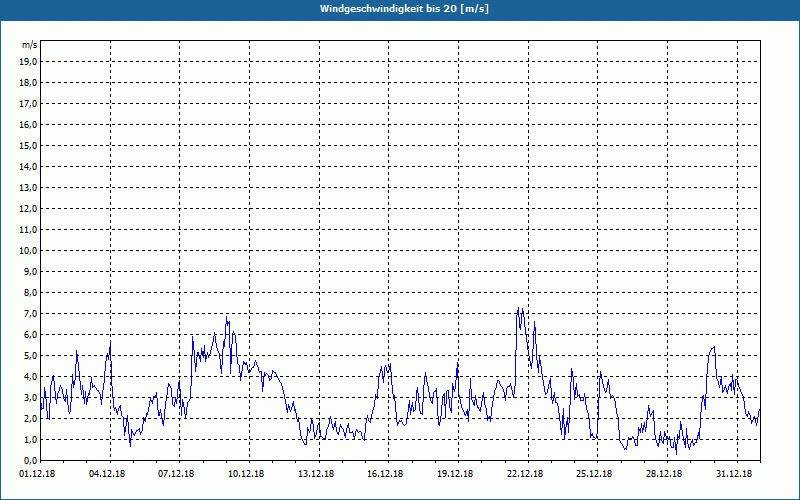Click the 'm/s' unit label

(x=30, y=45)
